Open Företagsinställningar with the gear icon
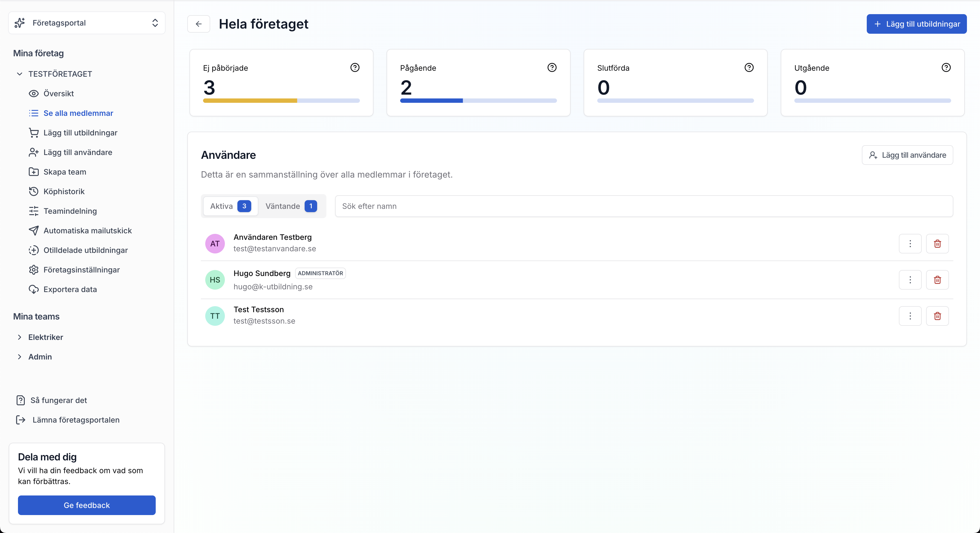 click(81, 269)
